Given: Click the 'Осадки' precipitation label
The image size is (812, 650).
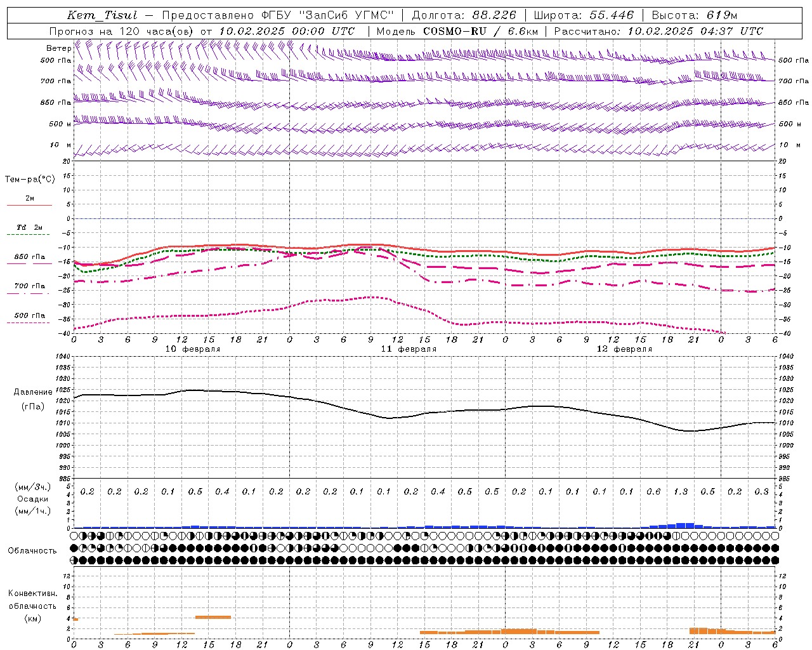Looking at the screenshot, I should pos(33,499).
